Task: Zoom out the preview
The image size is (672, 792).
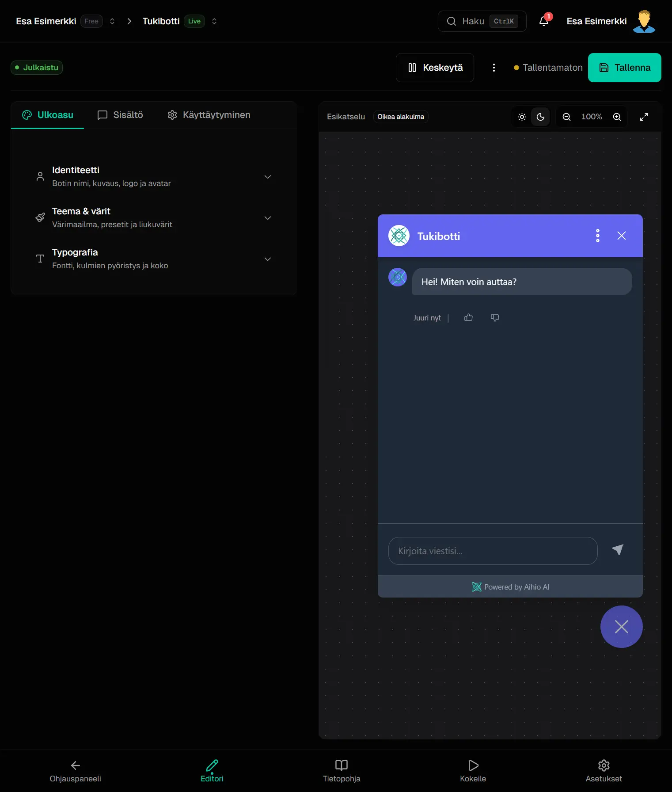Action: pyautogui.click(x=566, y=117)
